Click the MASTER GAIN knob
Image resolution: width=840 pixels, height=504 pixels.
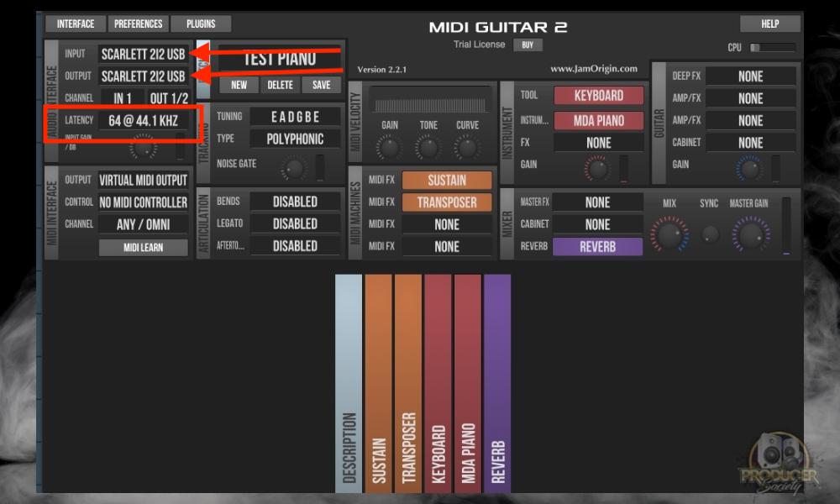[750, 234]
